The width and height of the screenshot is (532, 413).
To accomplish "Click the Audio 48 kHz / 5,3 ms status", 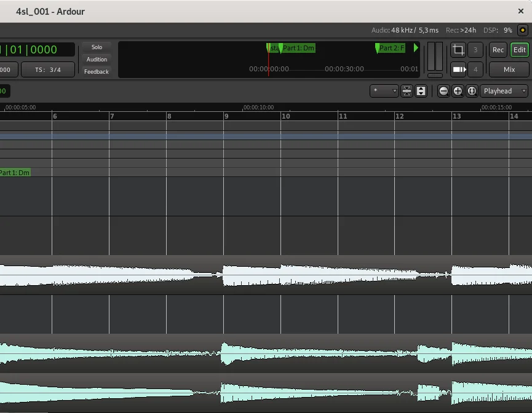I will pyautogui.click(x=405, y=30).
